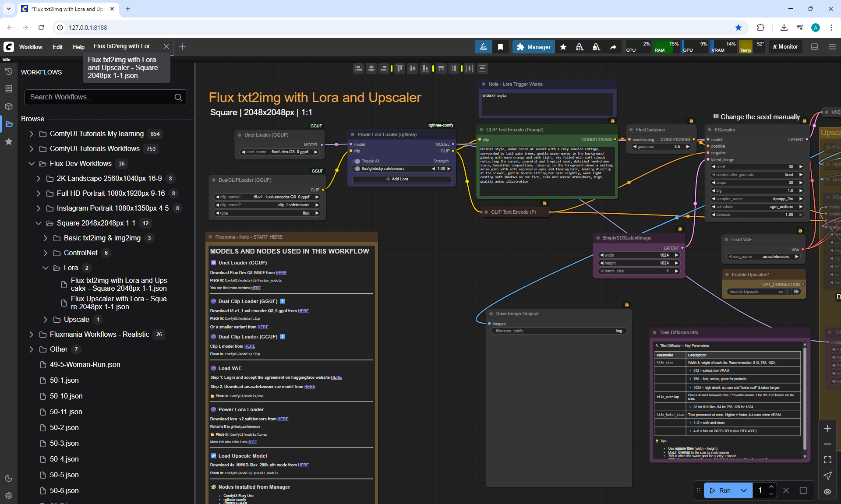
Task: Switch the Toggle All Lora switch
Action: click(357, 161)
